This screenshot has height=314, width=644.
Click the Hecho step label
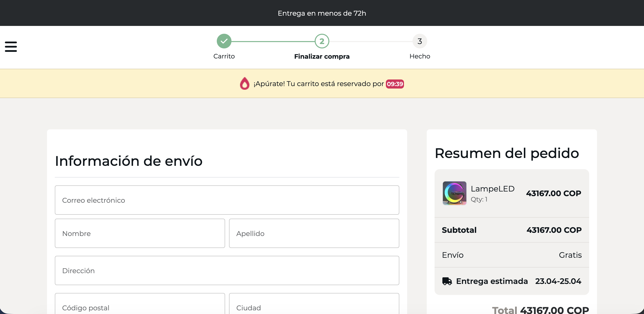tap(420, 56)
